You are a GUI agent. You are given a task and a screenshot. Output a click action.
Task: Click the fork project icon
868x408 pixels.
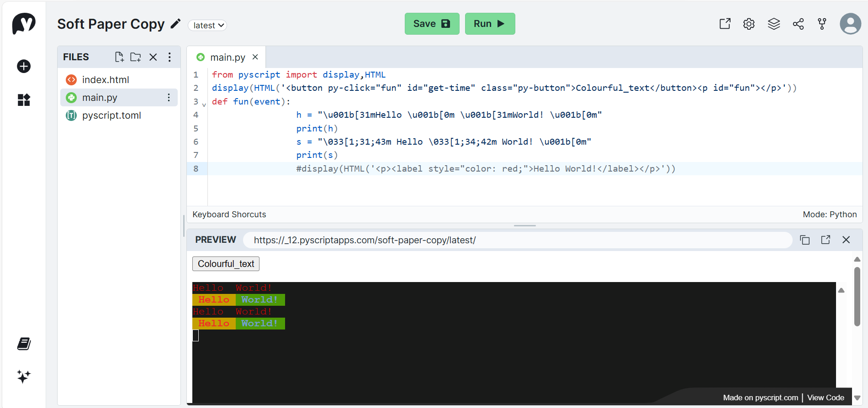tap(822, 24)
